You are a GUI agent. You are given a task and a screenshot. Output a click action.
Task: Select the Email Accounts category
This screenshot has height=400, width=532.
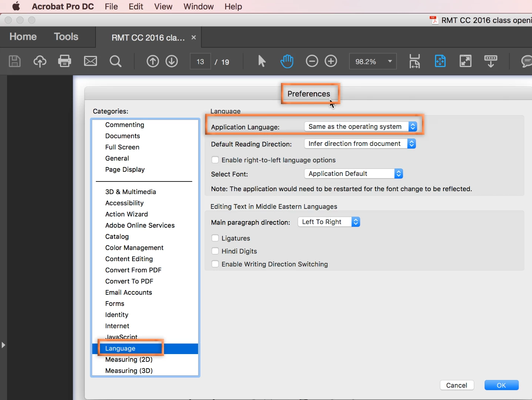point(128,292)
